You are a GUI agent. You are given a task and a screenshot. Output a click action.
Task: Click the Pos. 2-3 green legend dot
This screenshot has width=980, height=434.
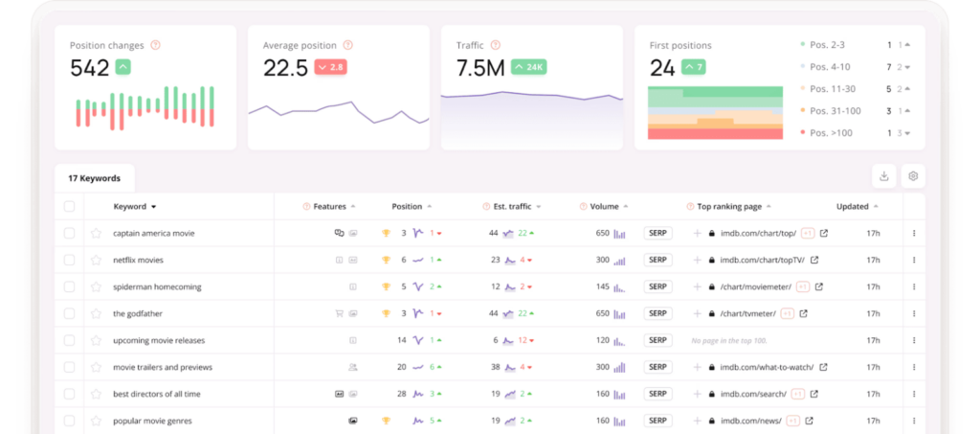point(802,45)
